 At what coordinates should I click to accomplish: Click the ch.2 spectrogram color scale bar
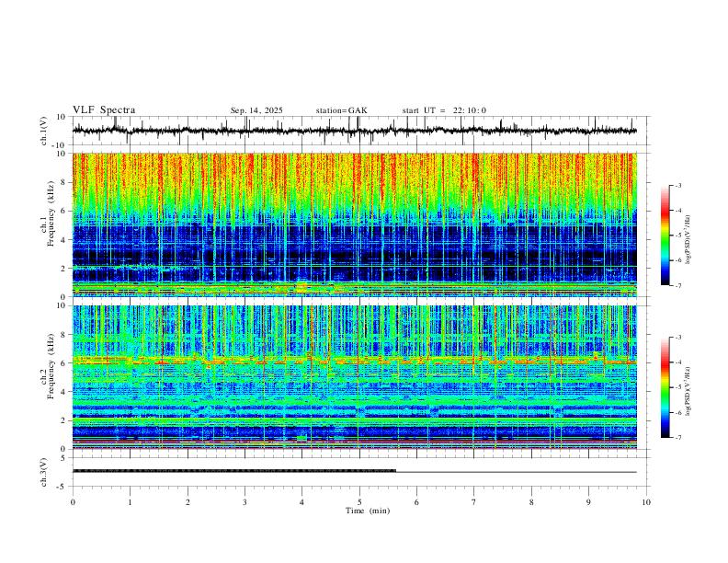point(665,387)
